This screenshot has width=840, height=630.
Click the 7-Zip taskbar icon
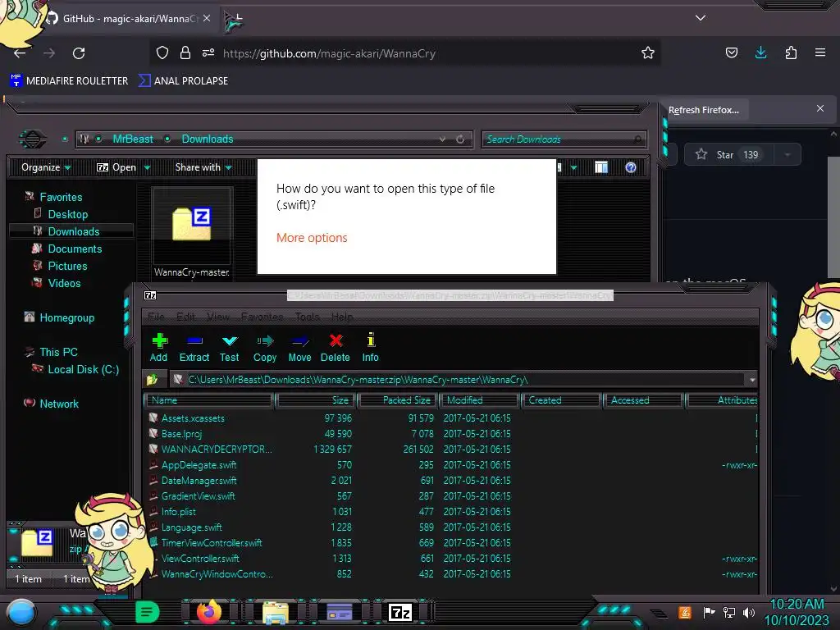click(400, 612)
